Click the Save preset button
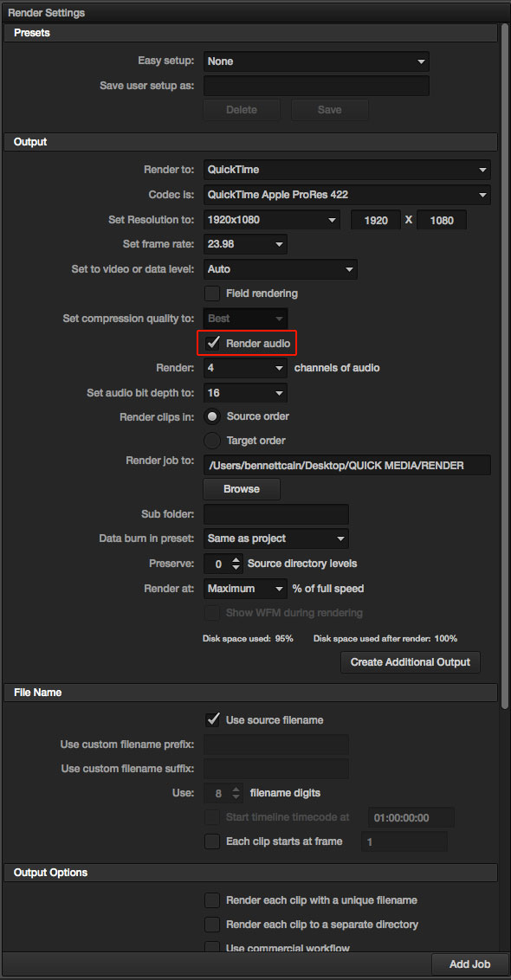 pos(330,110)
